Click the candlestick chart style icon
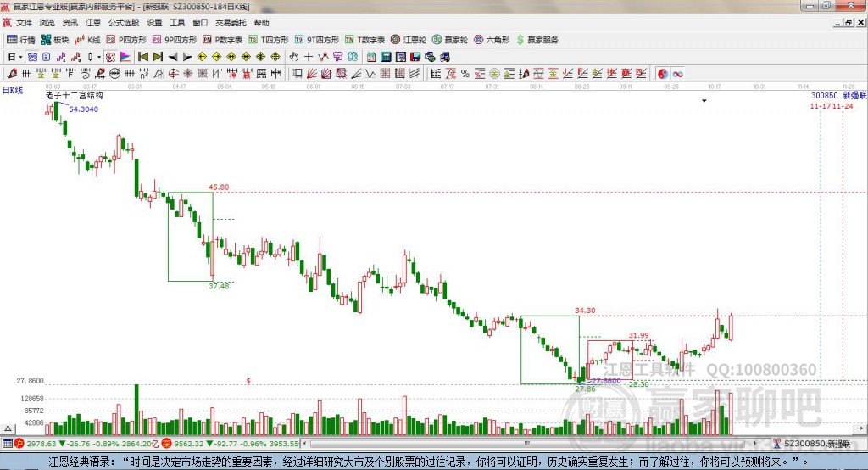This screenshot has height=470, width=868. 90,57
